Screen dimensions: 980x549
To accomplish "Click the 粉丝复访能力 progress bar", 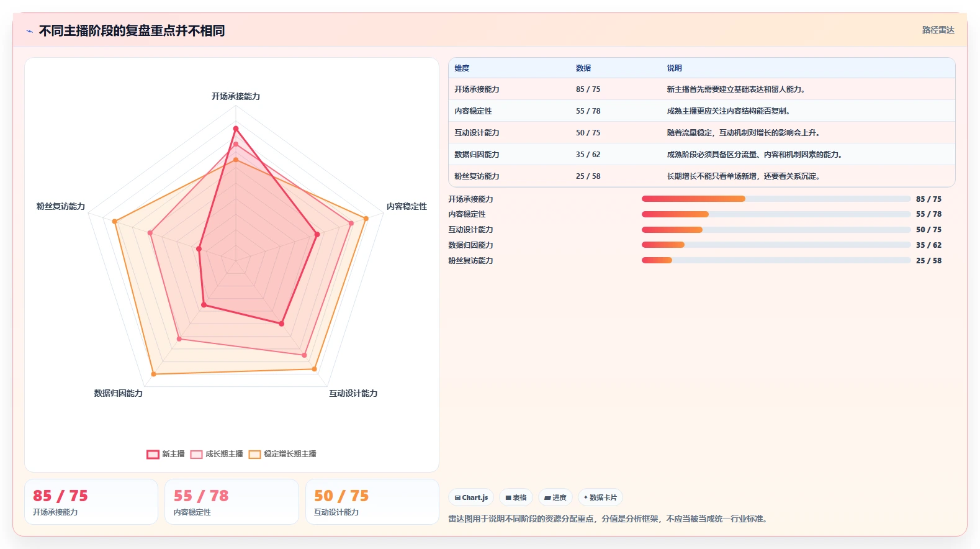I will pos(776,260).
